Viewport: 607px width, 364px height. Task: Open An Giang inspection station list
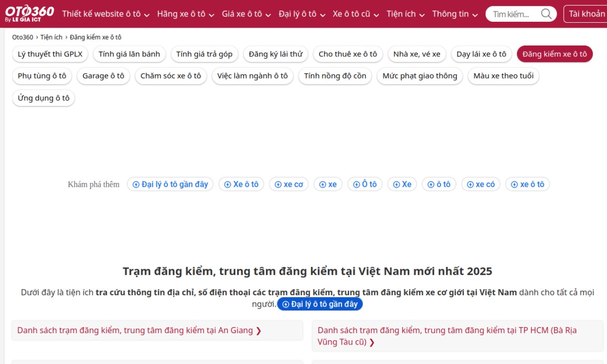(x=139, y=330)
